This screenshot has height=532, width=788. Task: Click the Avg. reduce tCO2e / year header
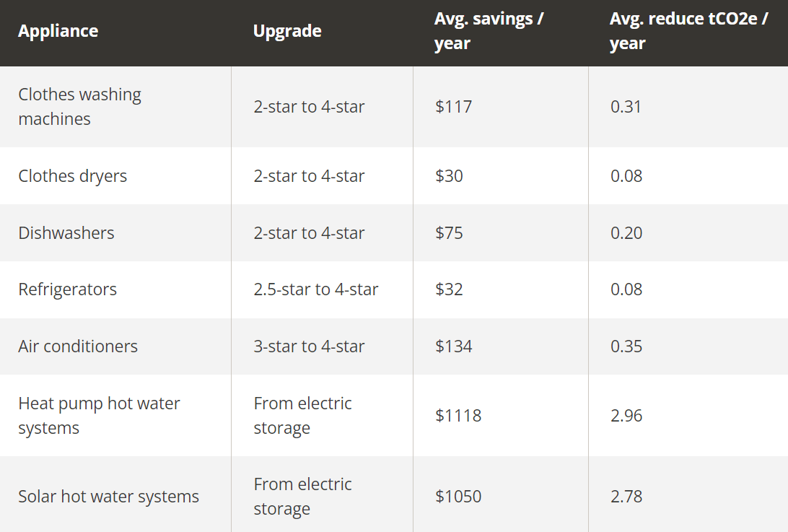coord(688,31)
